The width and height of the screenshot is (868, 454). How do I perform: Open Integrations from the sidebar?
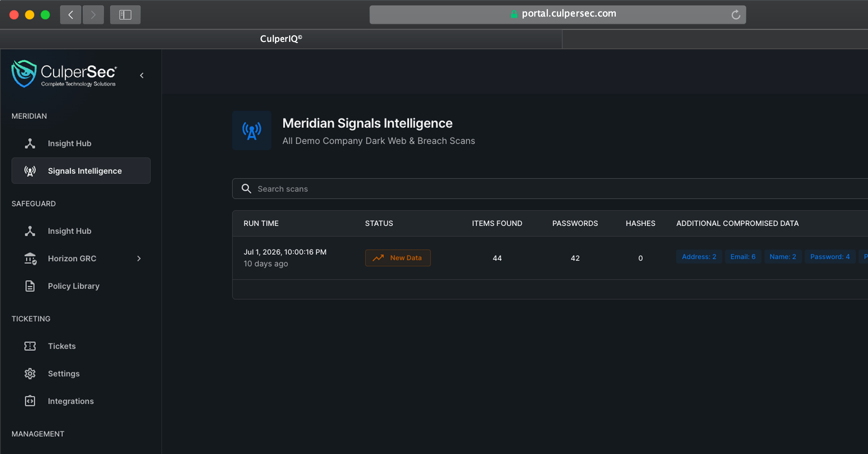tap(71, 401)
